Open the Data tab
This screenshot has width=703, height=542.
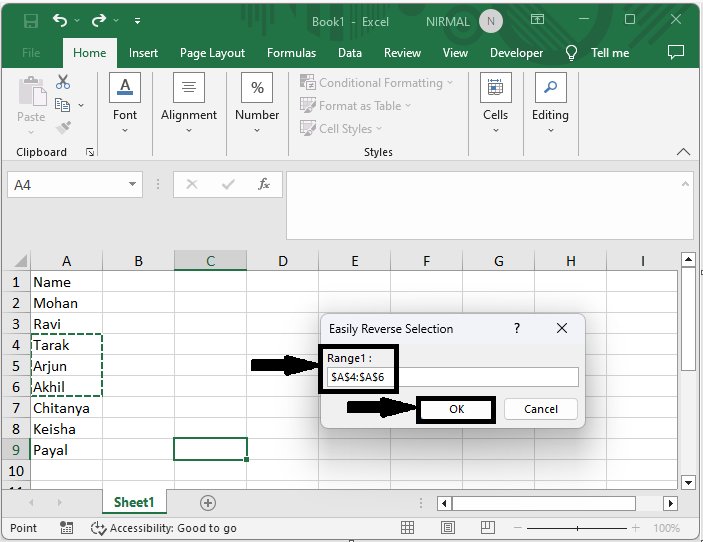coord(350,53)
